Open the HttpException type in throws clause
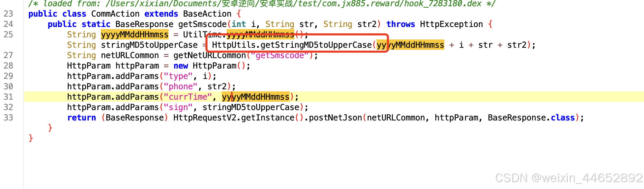 pos(452,24)
